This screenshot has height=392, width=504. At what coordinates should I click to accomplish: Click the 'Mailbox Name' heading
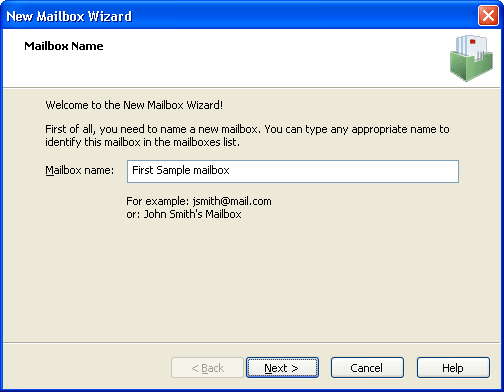64,46
